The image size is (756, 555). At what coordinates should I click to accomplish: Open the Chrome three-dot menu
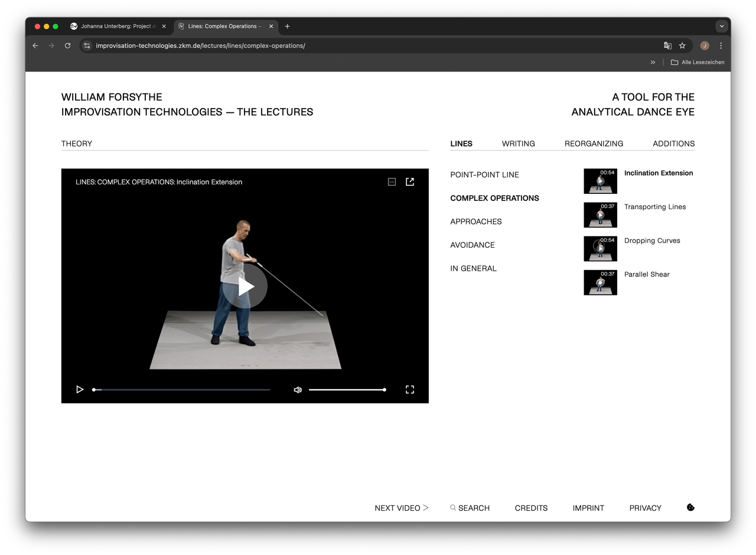click(721, 46)
